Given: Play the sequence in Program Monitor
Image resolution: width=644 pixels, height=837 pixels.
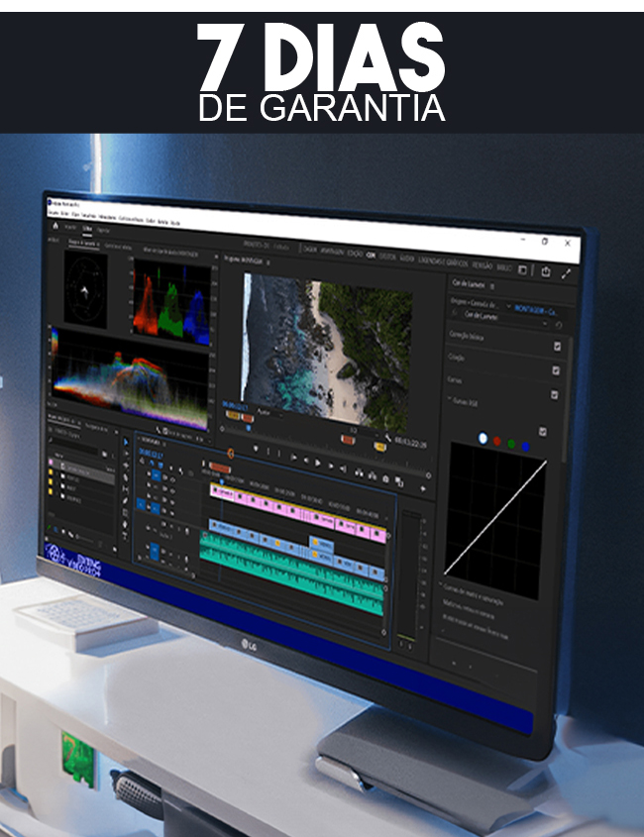Looking at the screenshot, I should tap(318, 463).
